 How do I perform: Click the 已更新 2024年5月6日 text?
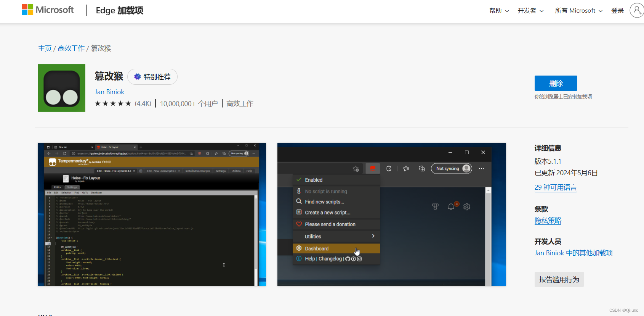pos(566,173)
